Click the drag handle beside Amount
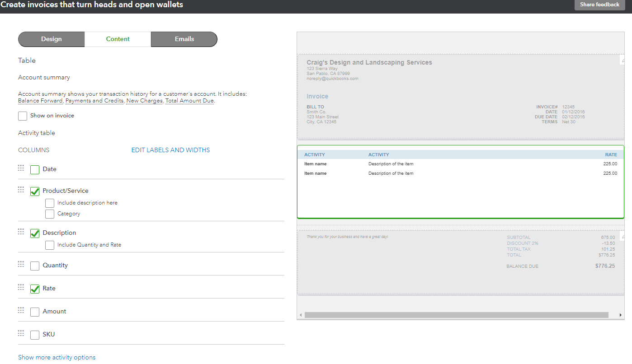The width and height of the screenshot is (632, 364). point(20,310)
